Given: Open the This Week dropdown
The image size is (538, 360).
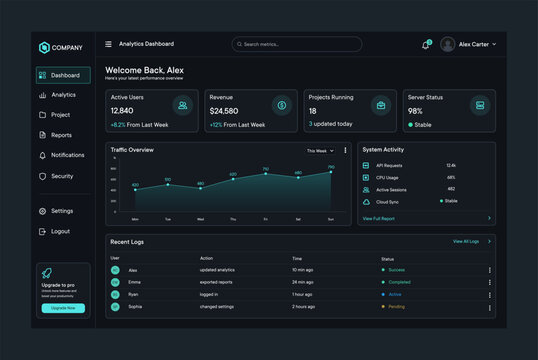Looking at the screenshot, I should coord(320,151).
